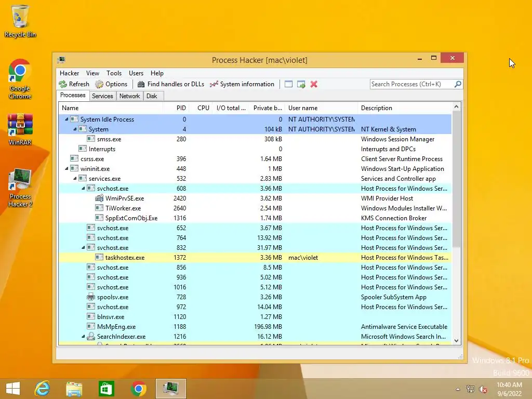
Task: Click the Refresh toolbar button
Action: (x=74, y=84)
